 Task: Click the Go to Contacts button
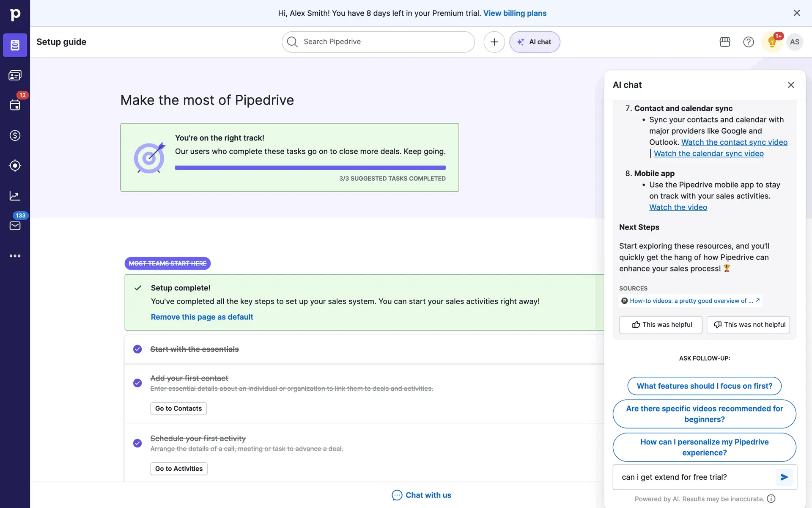click(178, 409)
